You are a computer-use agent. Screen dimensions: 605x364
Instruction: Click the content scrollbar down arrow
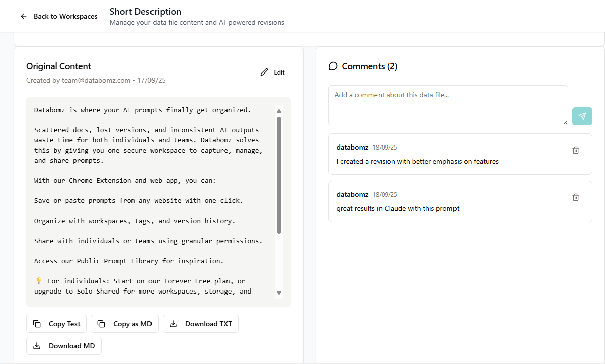coord(279,293)
